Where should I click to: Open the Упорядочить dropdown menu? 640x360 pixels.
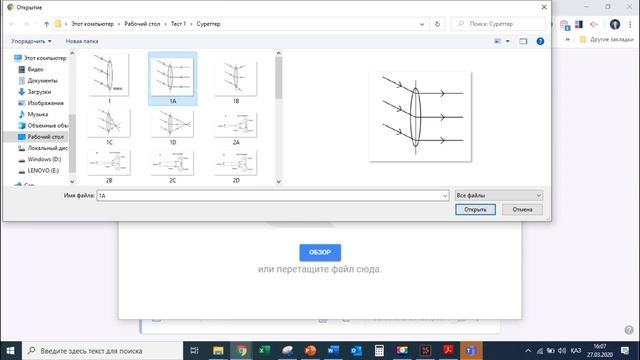click(x=31, y=41)
